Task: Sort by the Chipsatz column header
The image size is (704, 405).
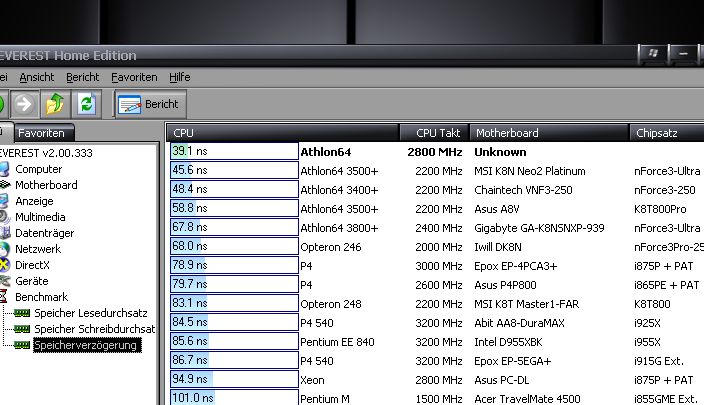Action: 667,133
